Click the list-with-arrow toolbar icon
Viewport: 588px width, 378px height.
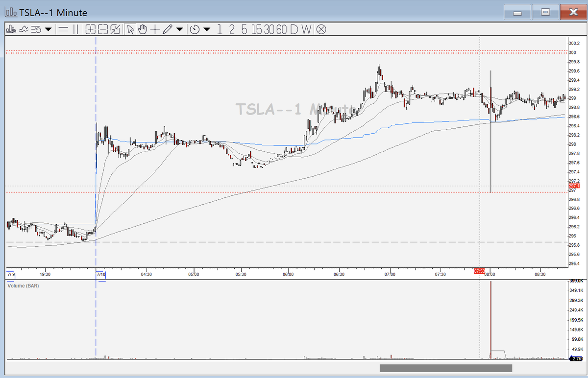(36, 29)
